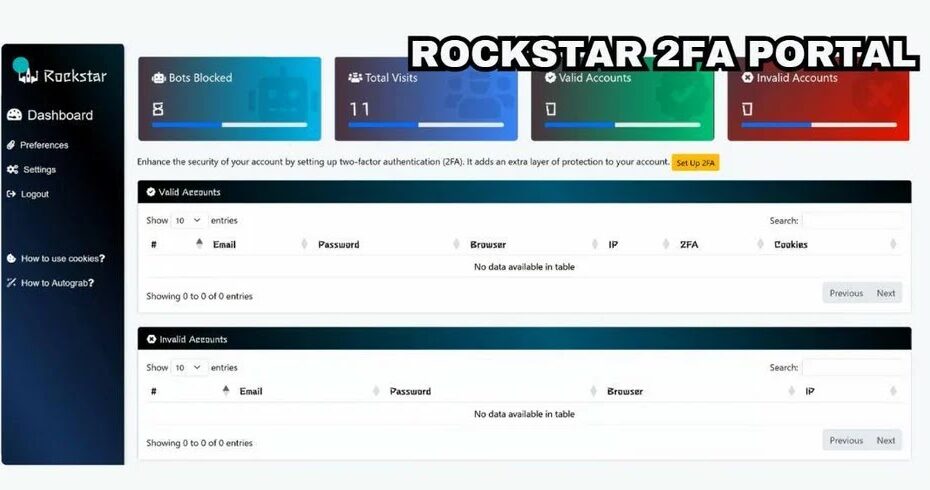Screen dimensions: 930x490
Task: Sort Valid Accounts by Browser column
Action: pyautogui.click(x=533, y=244)
